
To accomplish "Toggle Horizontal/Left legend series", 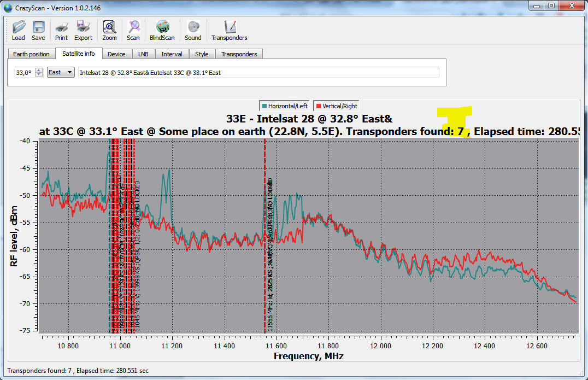I will (285, 106).
